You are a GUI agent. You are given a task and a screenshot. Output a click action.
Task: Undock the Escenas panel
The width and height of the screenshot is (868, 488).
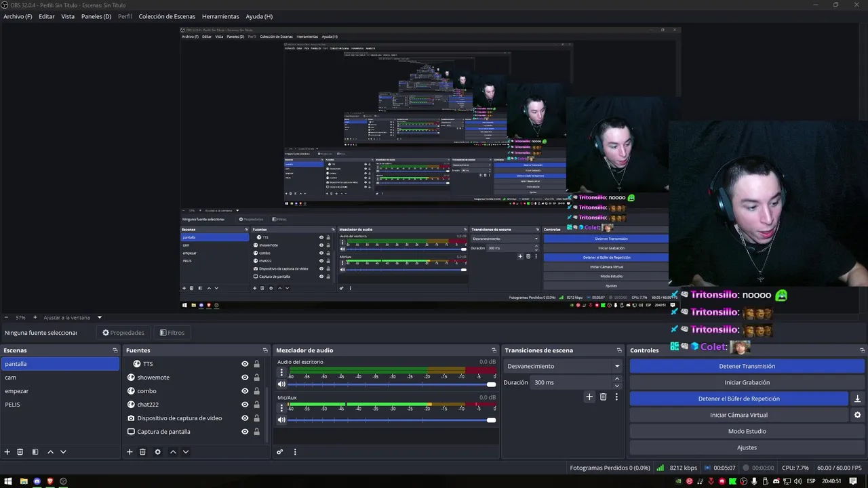115,350
